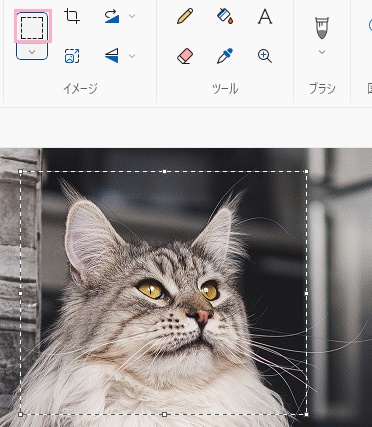Image resolution: width=372 pixels, height=427 pixels.
Task: Click the top-right corner selection handle
Action: point(306,171)
